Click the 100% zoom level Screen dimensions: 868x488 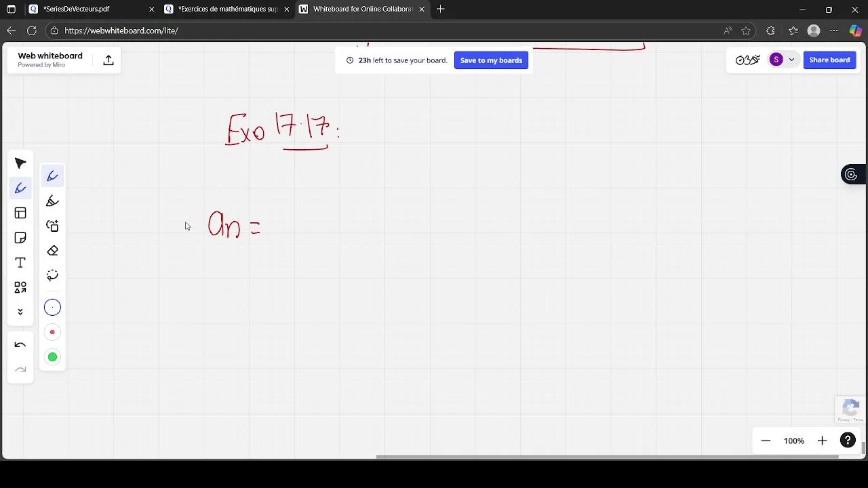tap(794, 441)
